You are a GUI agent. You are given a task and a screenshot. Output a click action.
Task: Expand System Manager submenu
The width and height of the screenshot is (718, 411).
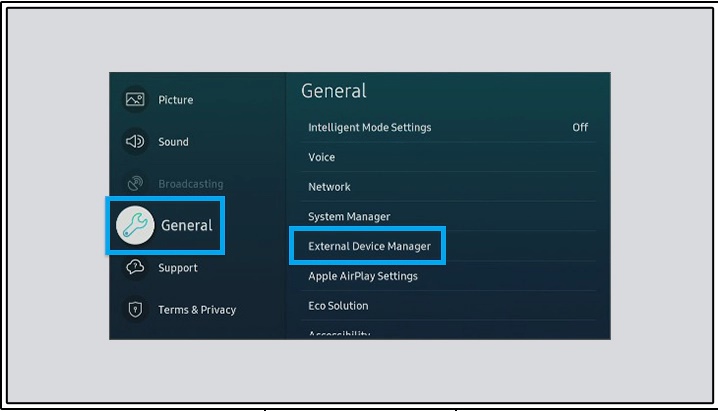coord(449,216)
